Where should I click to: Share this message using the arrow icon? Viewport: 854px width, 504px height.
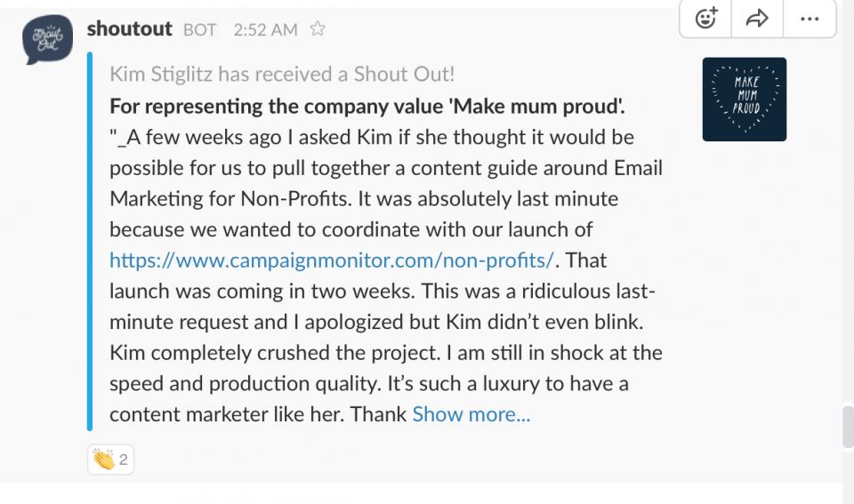757,19
